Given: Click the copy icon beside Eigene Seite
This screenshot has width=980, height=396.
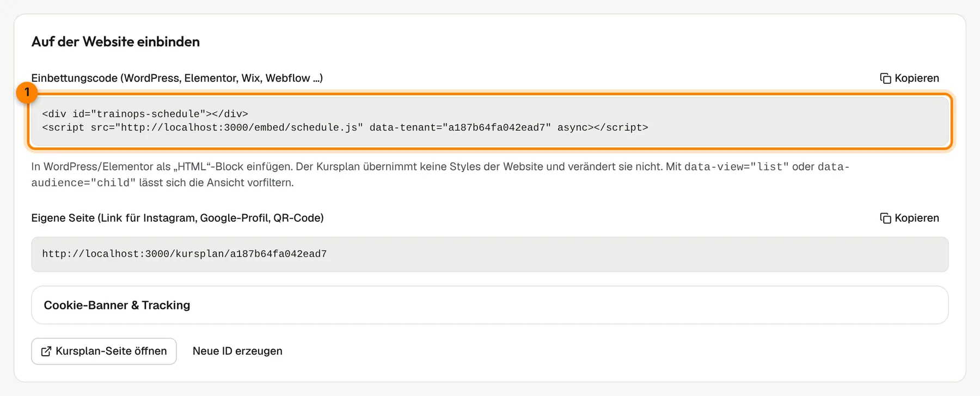Looking at the screenshot, I should (x=885, y=218).
